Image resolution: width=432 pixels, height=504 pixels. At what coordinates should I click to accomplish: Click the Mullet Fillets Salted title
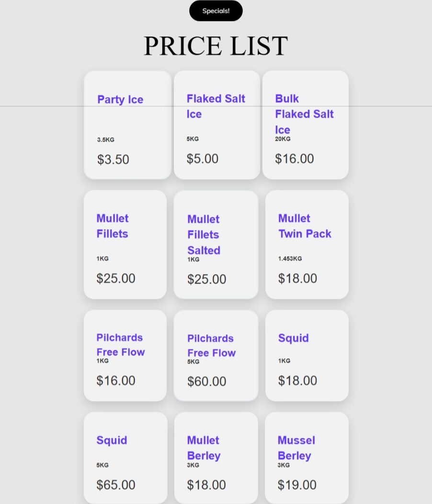[204, 235]
